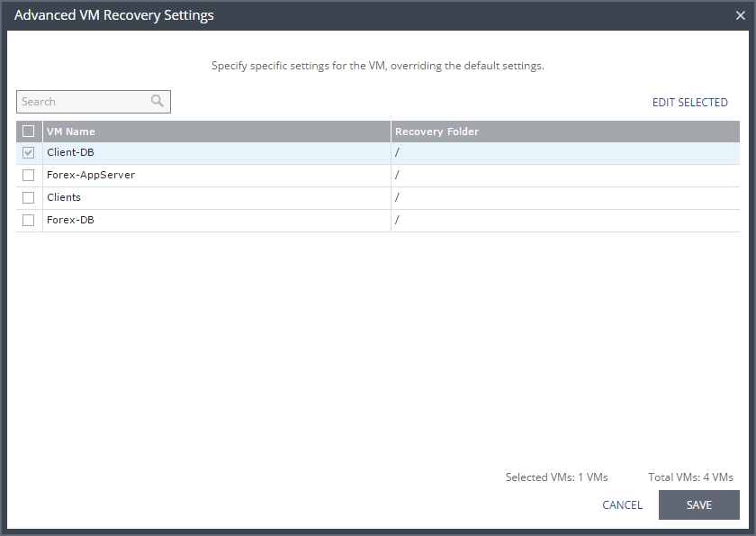
Task: Click the CANCEL button
Action: click(623, 505)
